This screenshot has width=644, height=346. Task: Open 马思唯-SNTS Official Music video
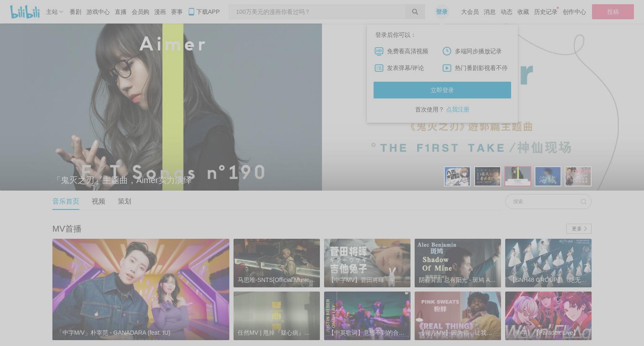click(x=277, y=263)
